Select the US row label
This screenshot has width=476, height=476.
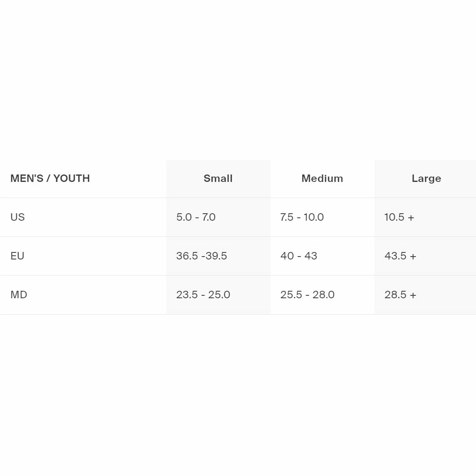coord(17,217)
